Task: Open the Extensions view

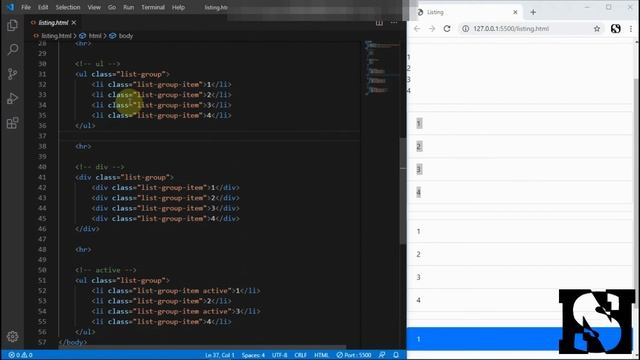Action: coord(12,123)
